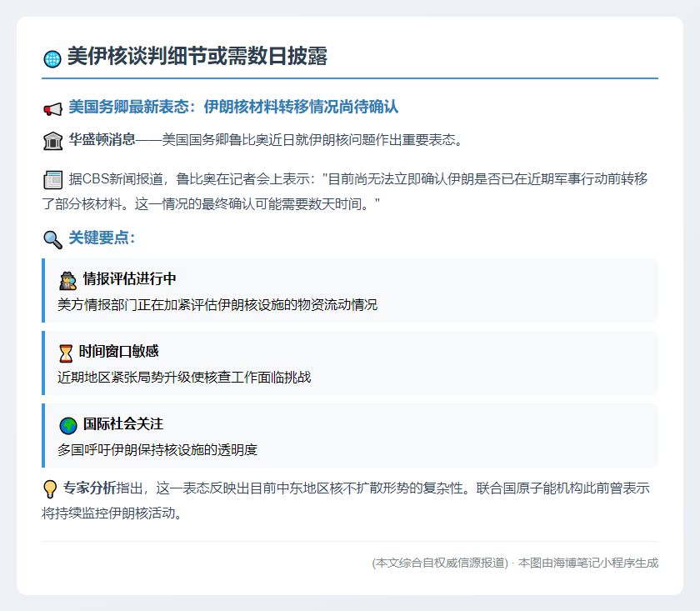The width and height of the screenshot is (700, 611).
Task: Click the line 近期地区紧张局势升级使核查工作面临挑战
Action: pyautogui.click(x=184, y=378)
